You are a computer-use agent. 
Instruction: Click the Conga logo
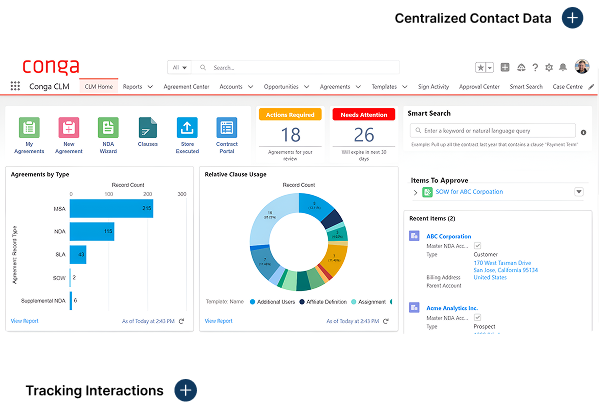(x=51, y=67)
